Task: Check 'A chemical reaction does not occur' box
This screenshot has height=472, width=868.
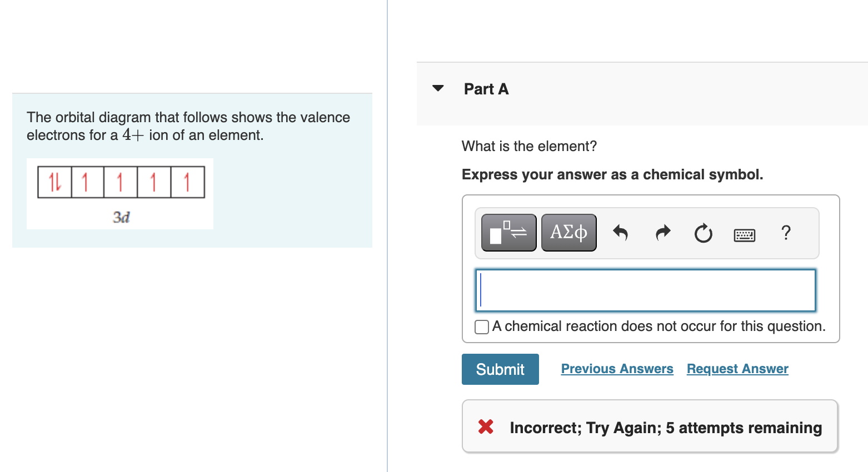Action: (x=482, y=327)
